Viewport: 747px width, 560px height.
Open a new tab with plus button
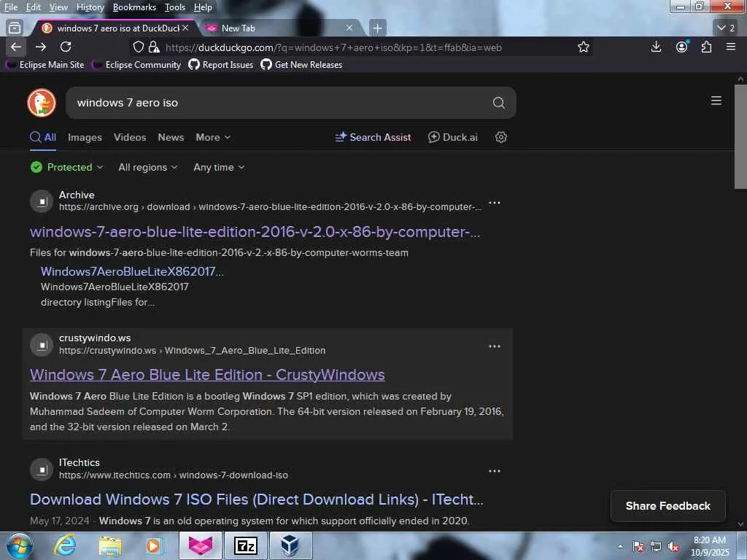[377, 28]
